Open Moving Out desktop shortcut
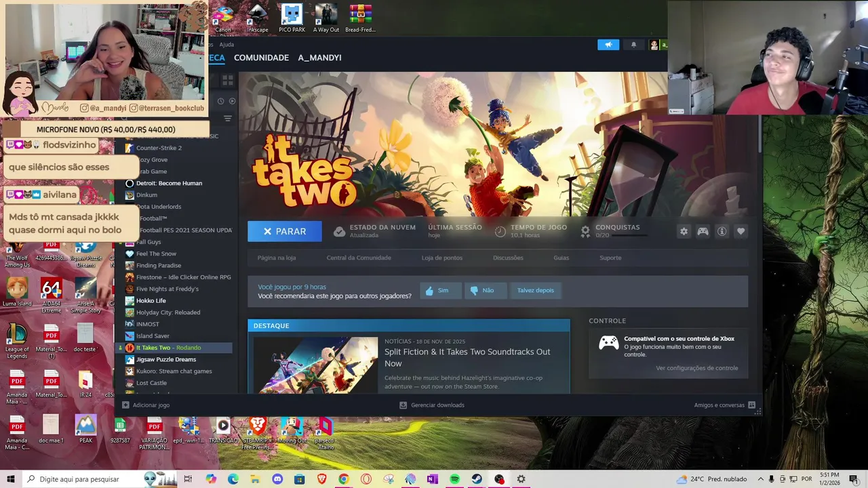 pyautogui.click(x=292, y=430)
